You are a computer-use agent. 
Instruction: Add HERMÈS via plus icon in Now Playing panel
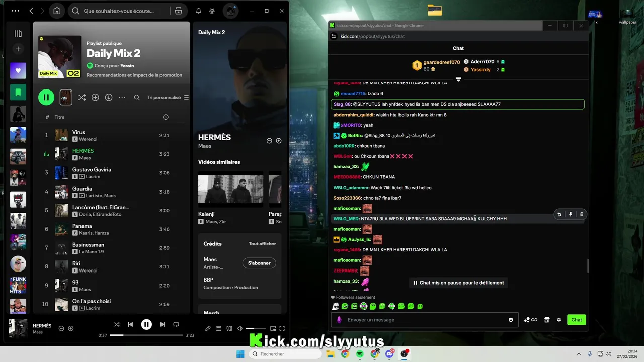(x=279, y=141)
